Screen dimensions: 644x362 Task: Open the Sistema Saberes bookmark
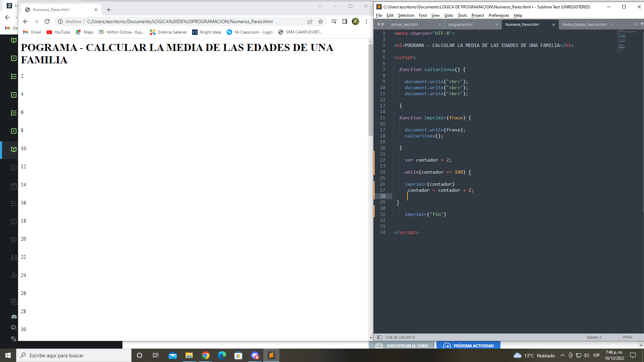click(168, 32)
